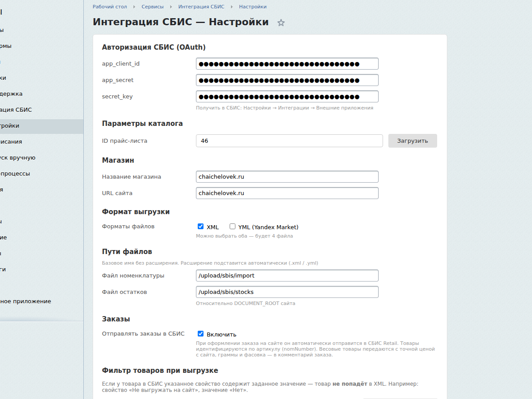This screenshot has height=399, width=532.
Task: Focus the app_secret field
Action: (287, 80)
